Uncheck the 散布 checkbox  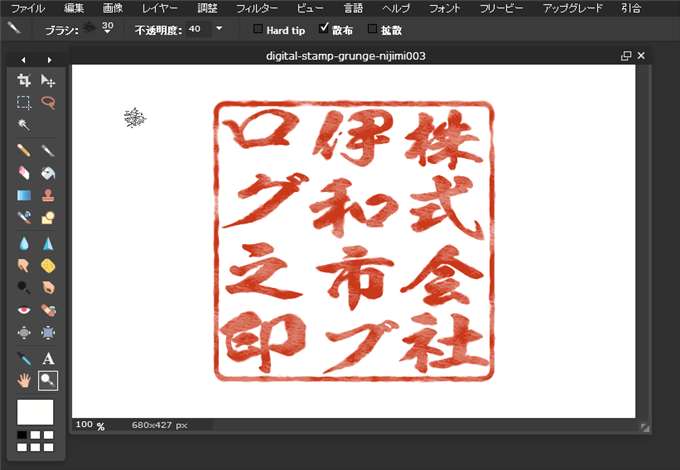coord(324,30)
